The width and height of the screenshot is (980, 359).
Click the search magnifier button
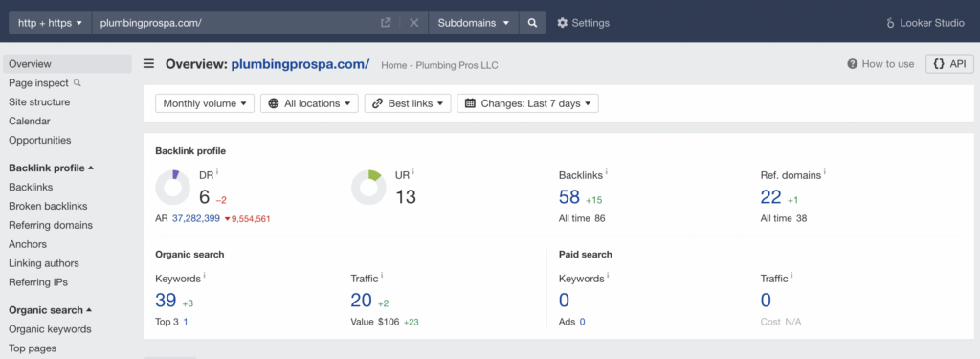pos(532,23)
